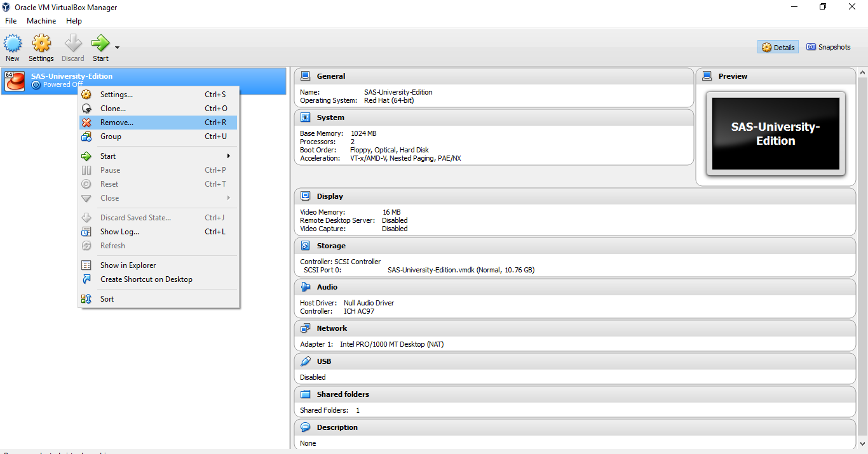
Task: Click Discard Saved State... menu entry
Action: 158,218
